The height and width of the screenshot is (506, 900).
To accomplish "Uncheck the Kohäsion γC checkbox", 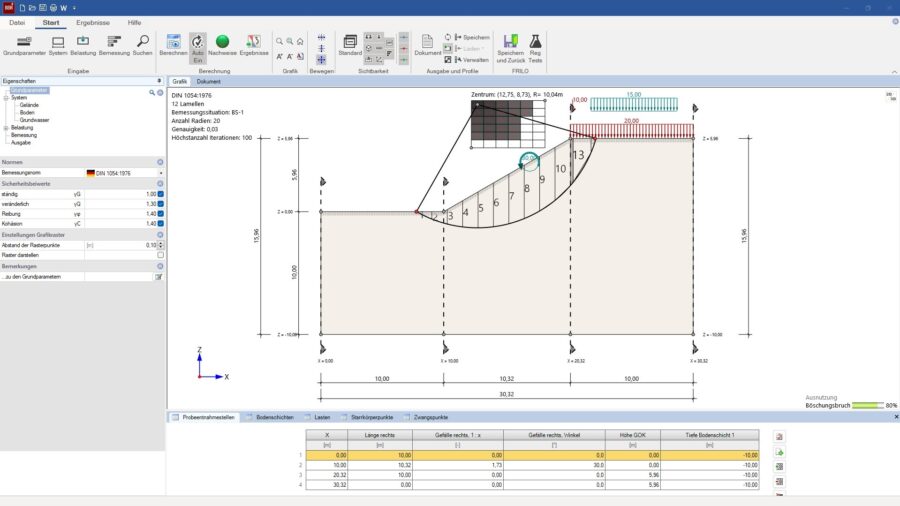I will pyautogui.click(x=160, y=223).
